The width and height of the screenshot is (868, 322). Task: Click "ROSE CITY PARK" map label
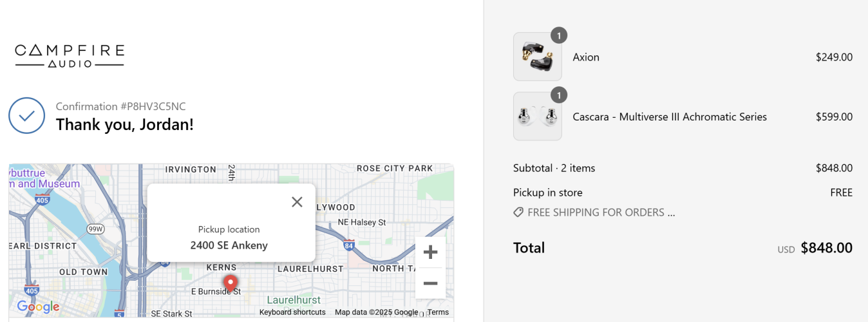pos(395,169)
